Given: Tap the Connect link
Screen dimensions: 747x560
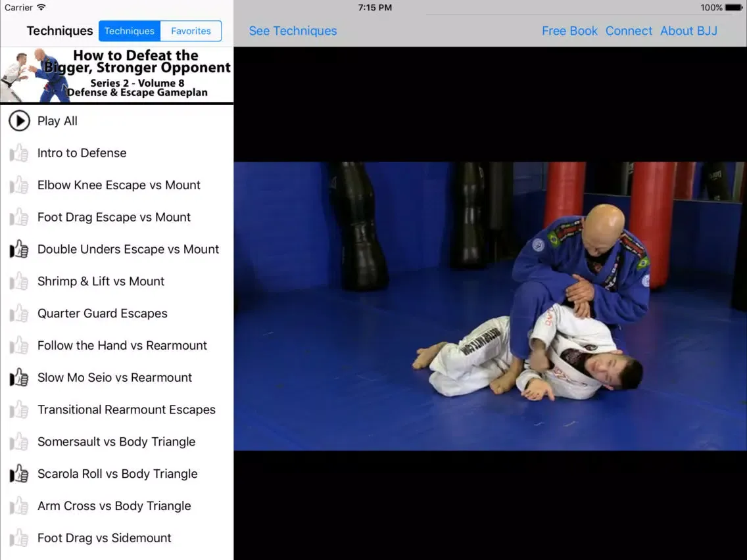Looking at the screenshot, I should pyautogui.click(x=629, y=31).
